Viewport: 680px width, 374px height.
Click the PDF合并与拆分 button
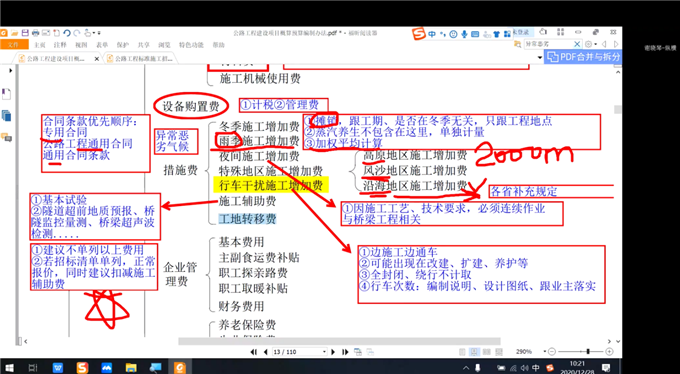pyautogui.click(x=583, y=57)
